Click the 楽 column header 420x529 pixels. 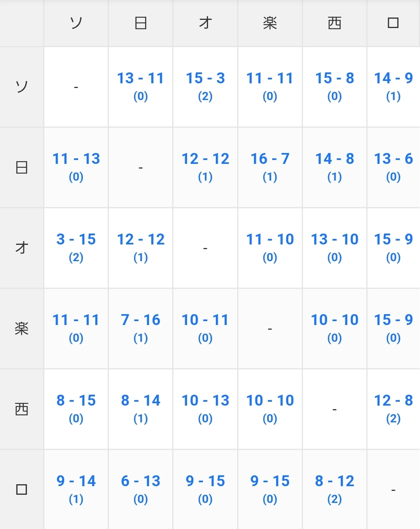[270, 23]
